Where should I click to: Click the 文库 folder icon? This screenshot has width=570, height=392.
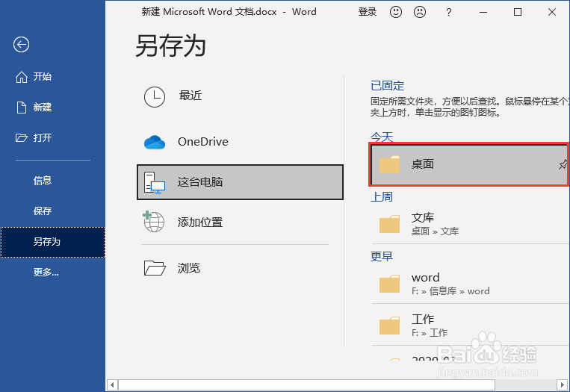pyautogui.click(x=389, y=224)
